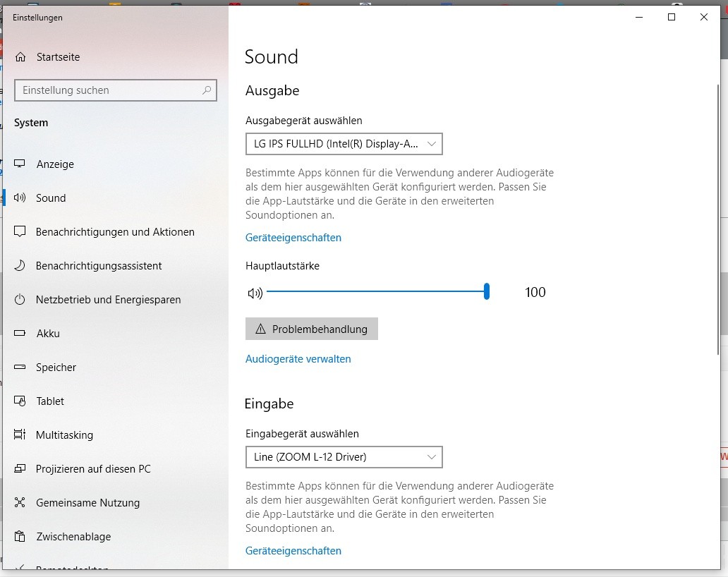Click the Speicher storage icon
This screenshot has width=728, height=577.
click(x=20, y=368)
